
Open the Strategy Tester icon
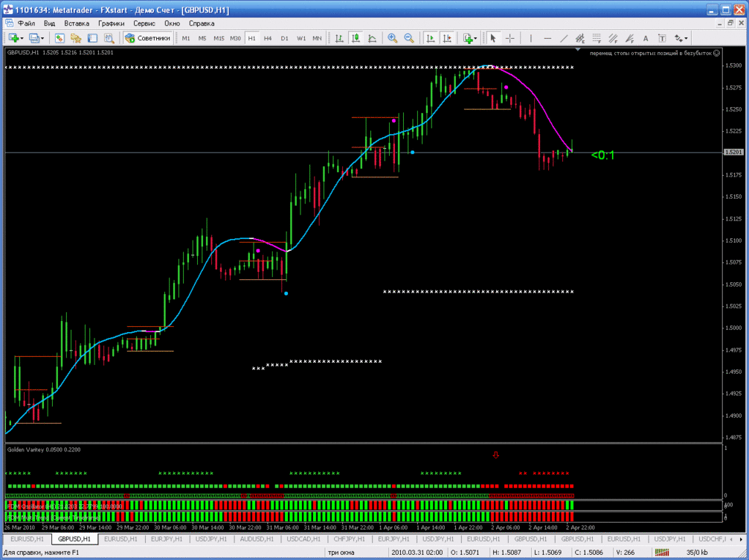(109, 38)
